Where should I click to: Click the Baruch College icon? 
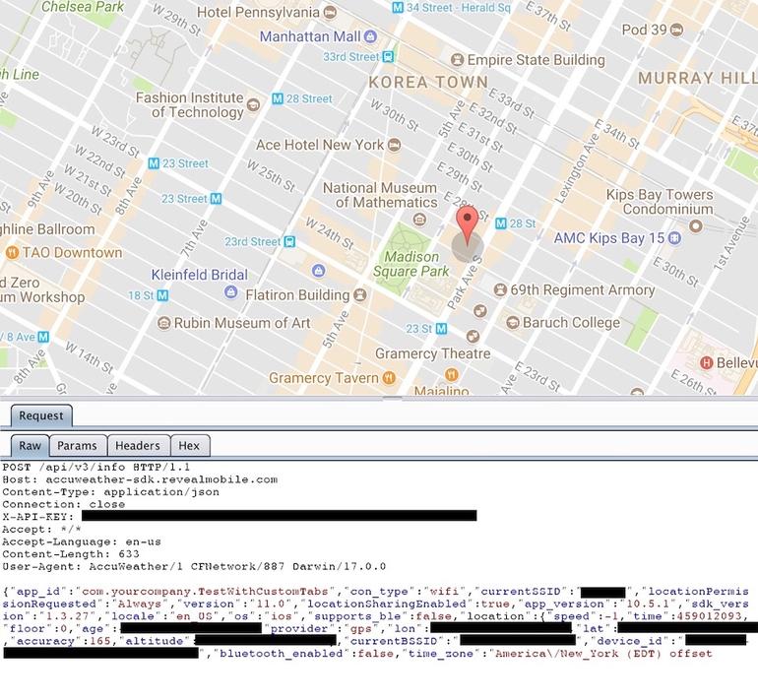pos(513,323)
